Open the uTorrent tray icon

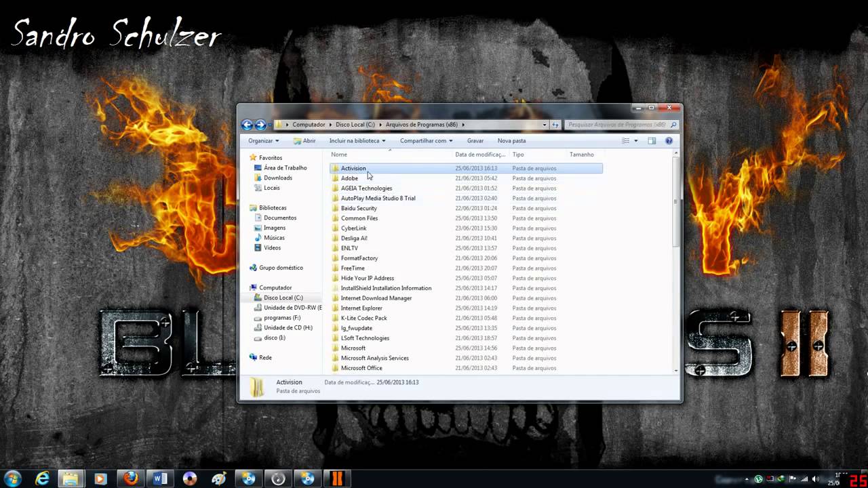click(x=758, y=479)
